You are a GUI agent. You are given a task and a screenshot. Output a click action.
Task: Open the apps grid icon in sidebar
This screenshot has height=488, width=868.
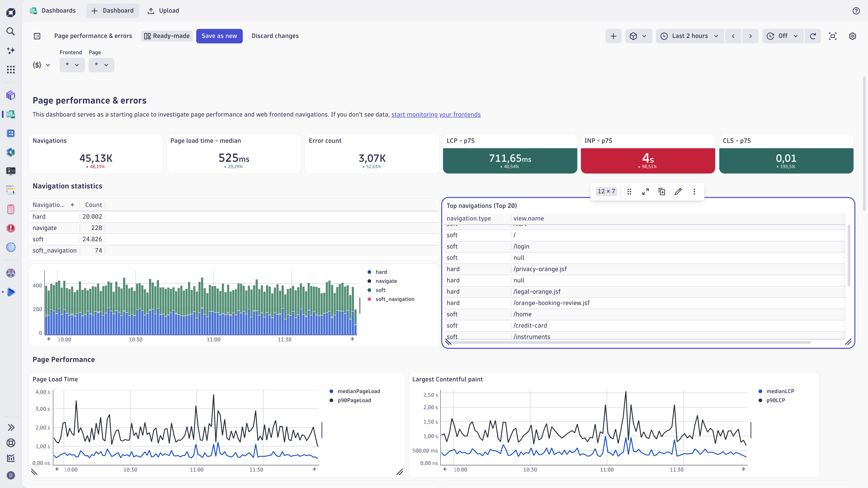pyautogui.click(x=11, y=70)
